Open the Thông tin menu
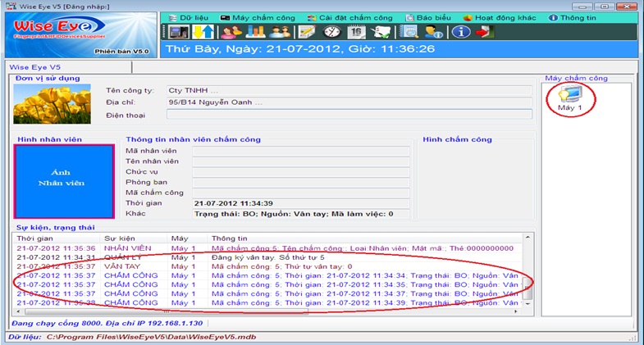The image size is (644, 345). coord(577,16)
